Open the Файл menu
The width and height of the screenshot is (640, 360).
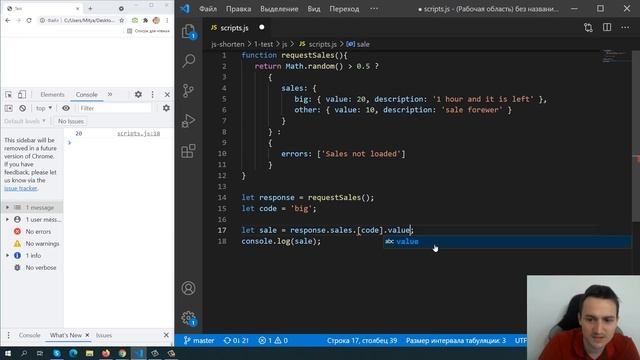click(x=208, y=9)
